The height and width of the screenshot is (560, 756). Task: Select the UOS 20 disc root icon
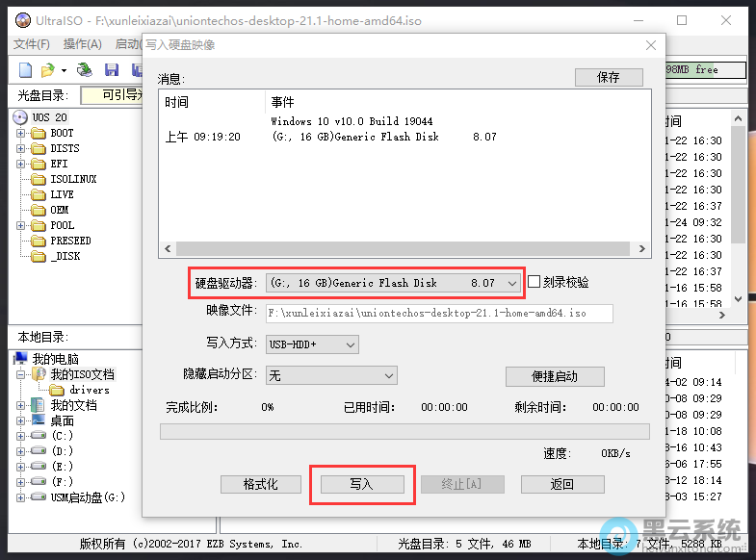(x=21, y=117)
